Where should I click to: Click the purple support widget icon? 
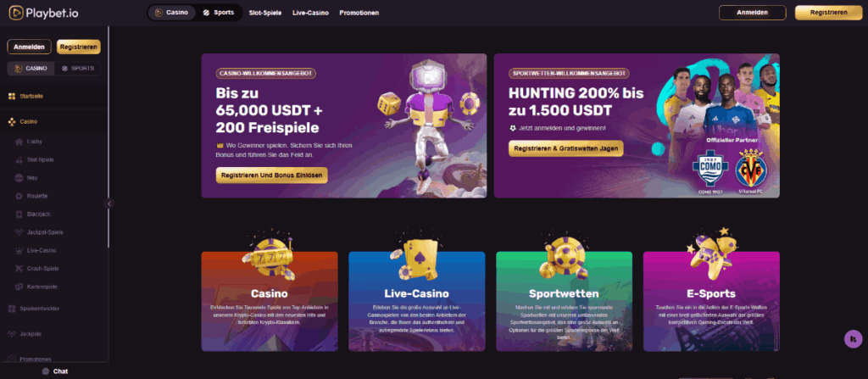click(x=854, y=338)
